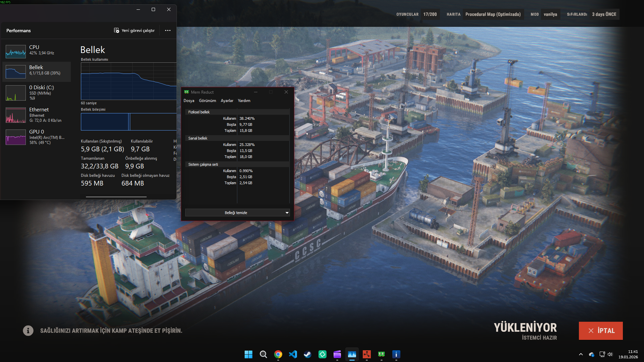Minimize the Mem Reduct window
The width and height of the screenshot is (644, 362).
click(256, 92)
